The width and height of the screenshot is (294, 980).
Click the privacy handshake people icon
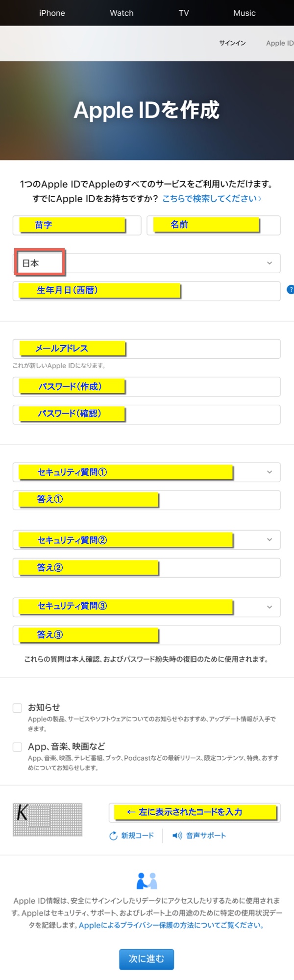147,881
